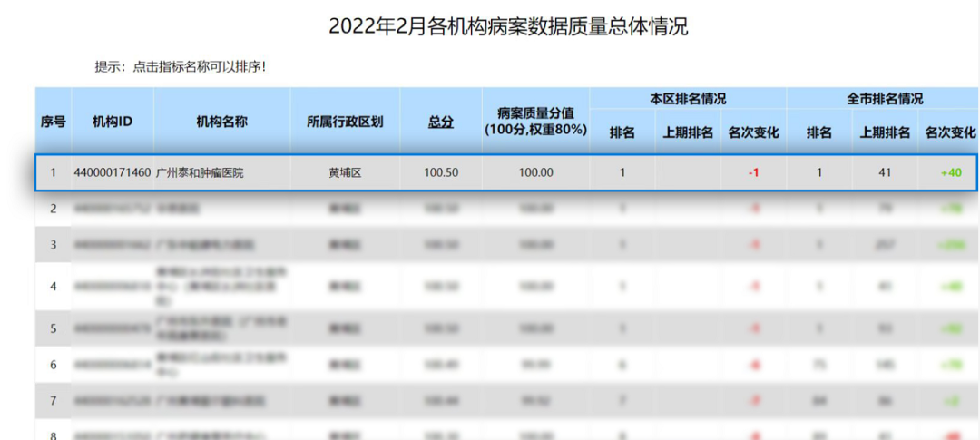
Task: Sort by 上期排名 under 全市排名情况
Action: [885, 132]
